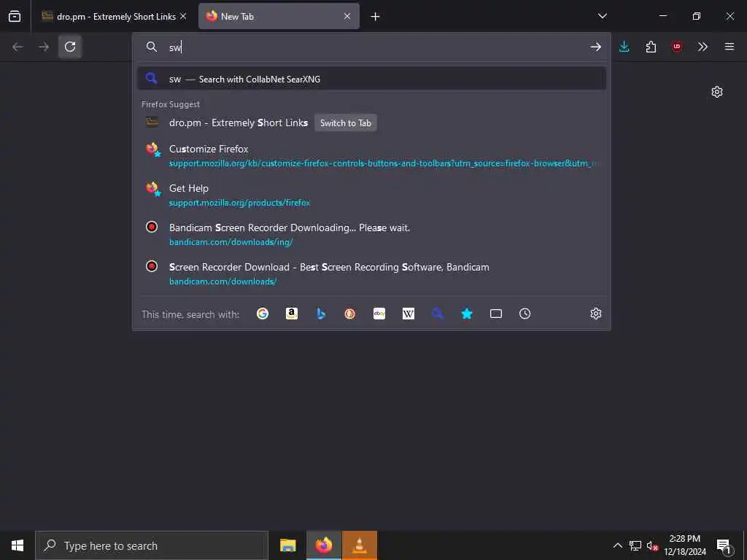
Task: Switch to dro.pm Extremely Short Links tab
Action: (113, 16)
